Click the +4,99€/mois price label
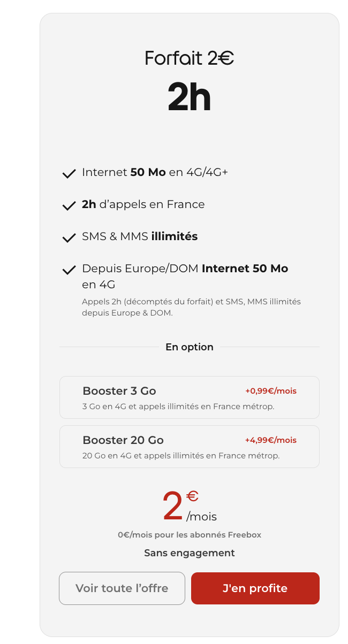348x644 pixels. [x=270, y=440]
